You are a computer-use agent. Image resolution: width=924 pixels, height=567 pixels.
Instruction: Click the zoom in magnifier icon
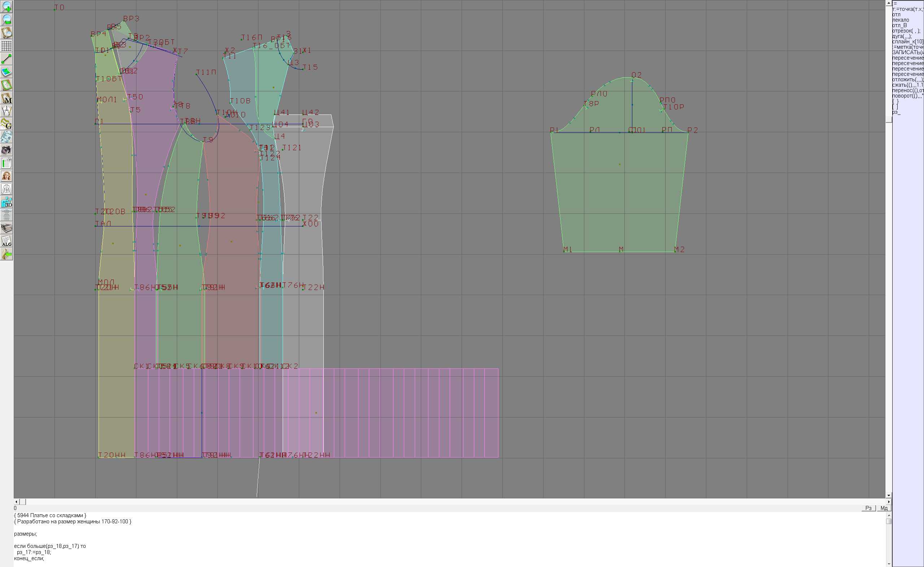[x=6, y=7]
